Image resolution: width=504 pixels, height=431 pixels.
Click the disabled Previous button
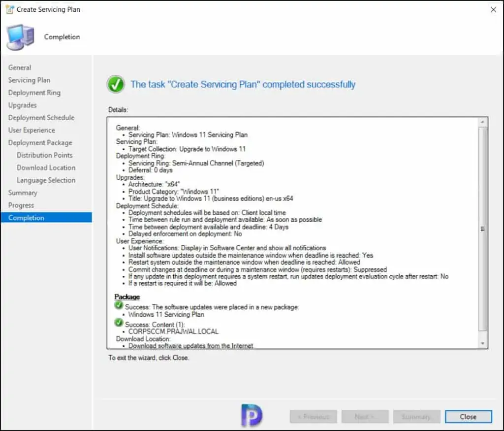pyautogui.click(x=314, y=417)
